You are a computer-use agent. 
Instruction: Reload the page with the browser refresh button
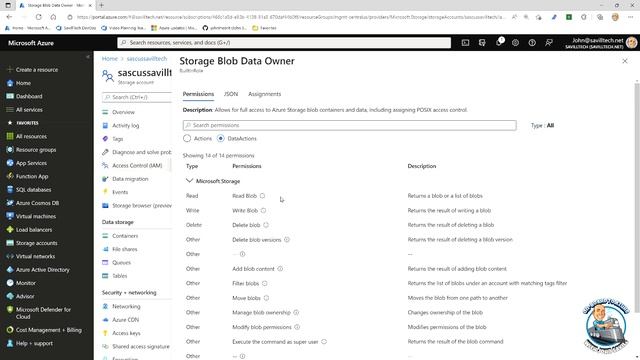click(x=38, y=17)
